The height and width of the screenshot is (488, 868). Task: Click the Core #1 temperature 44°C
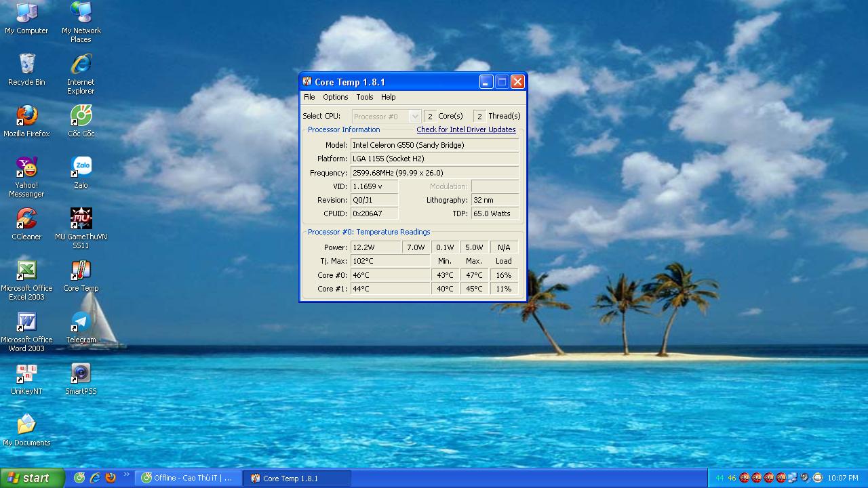(390, 289)
